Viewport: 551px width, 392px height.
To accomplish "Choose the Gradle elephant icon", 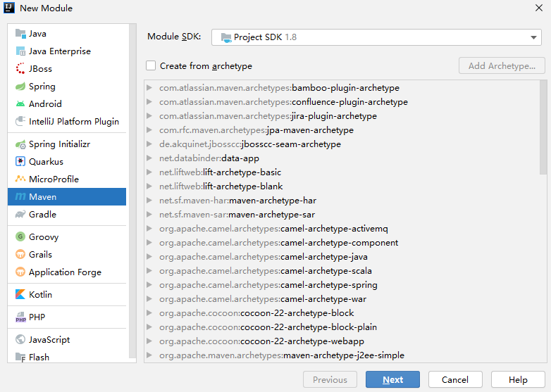I will pos(20,215).
